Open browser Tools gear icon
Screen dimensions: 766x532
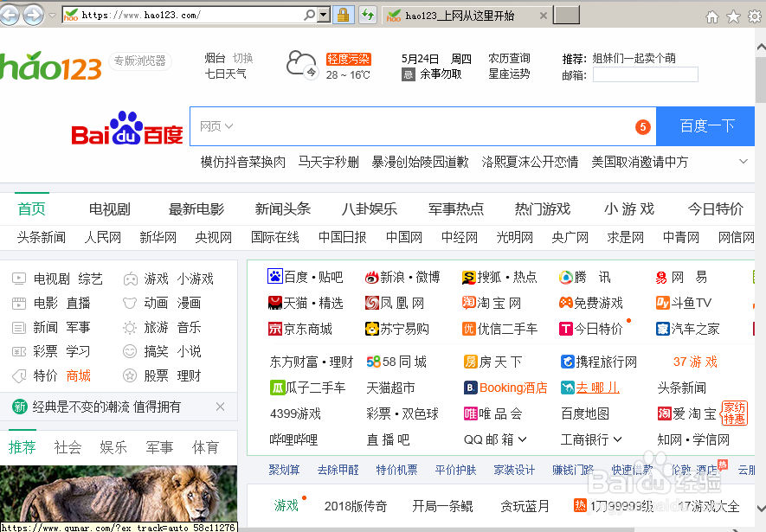[x=755, y=17]
